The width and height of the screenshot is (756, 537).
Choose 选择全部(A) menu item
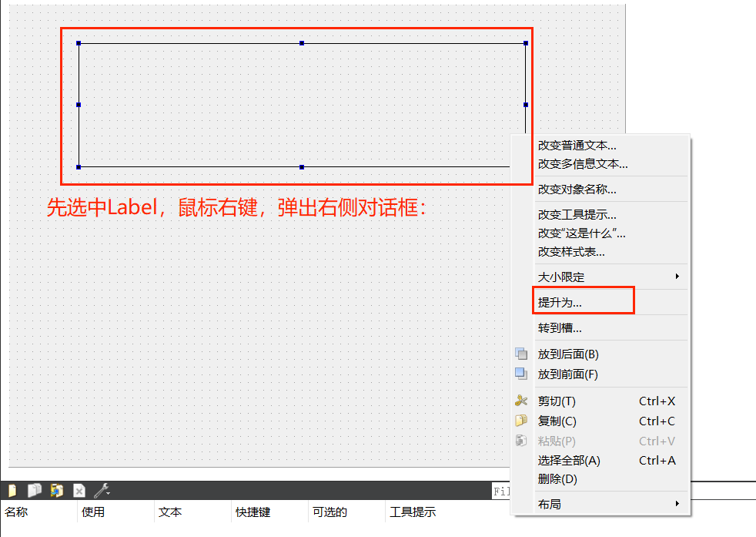pos(600,460)
